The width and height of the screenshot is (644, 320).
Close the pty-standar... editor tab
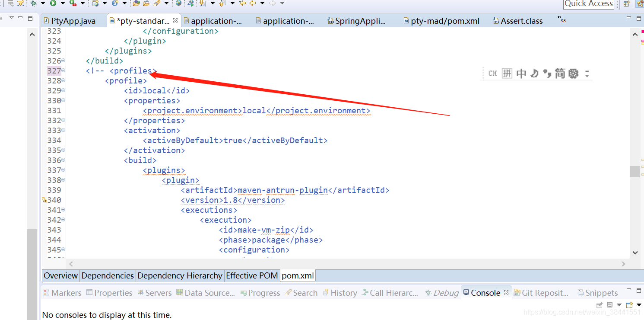(175, 20)
